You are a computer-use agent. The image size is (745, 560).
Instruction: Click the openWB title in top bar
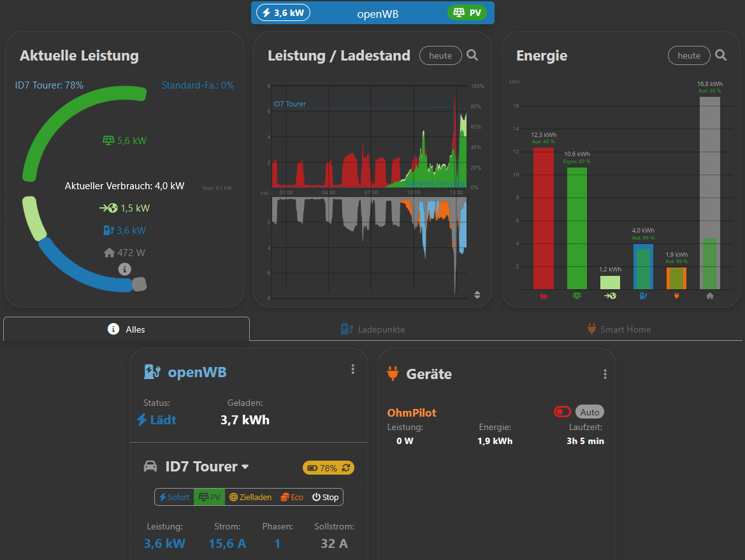[x=378, y=14]
